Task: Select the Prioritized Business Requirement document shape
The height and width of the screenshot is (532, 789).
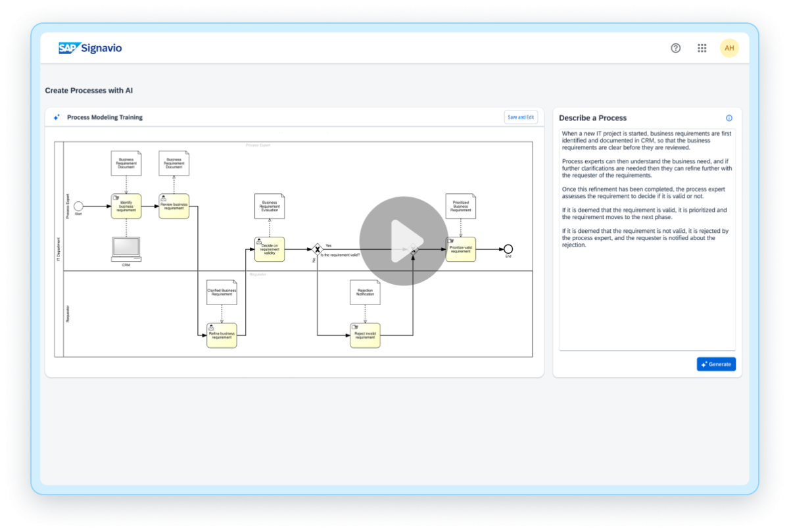Action: click(x=461, y=206)
